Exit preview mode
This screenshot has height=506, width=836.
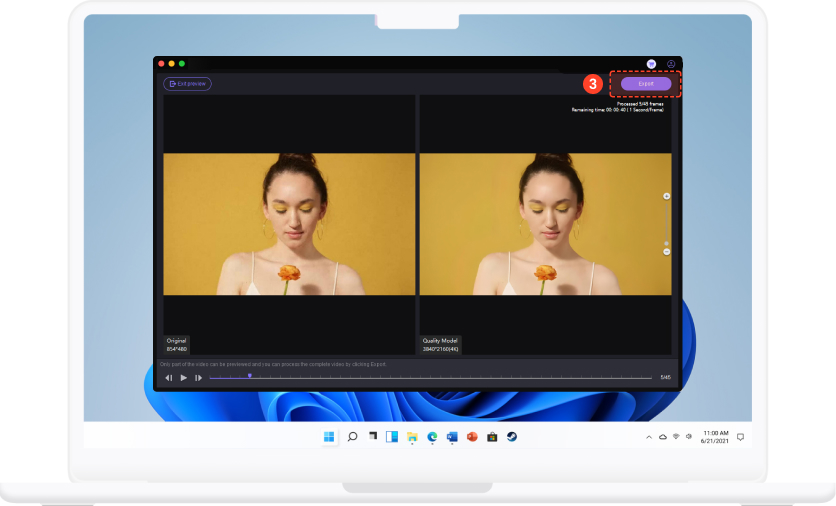187,84
